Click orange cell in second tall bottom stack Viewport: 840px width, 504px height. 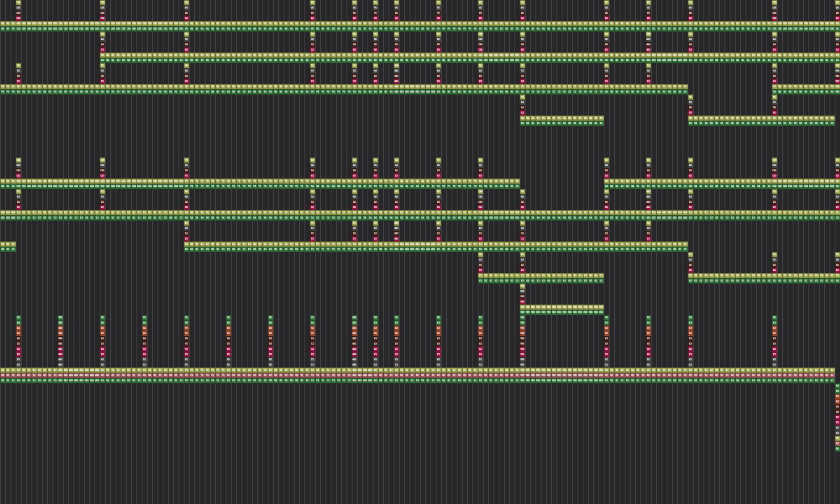[60, 328]
